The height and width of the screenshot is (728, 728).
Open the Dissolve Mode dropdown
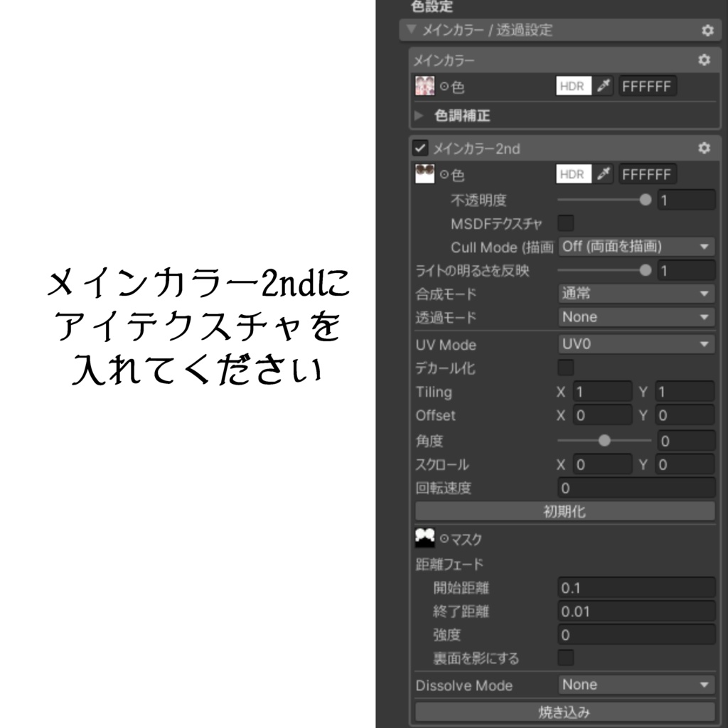636,685
